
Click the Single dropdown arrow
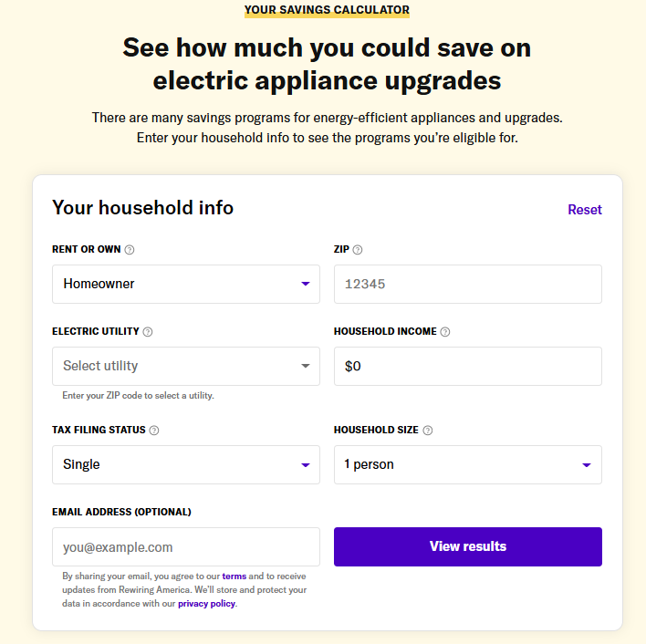coord(306,465)
